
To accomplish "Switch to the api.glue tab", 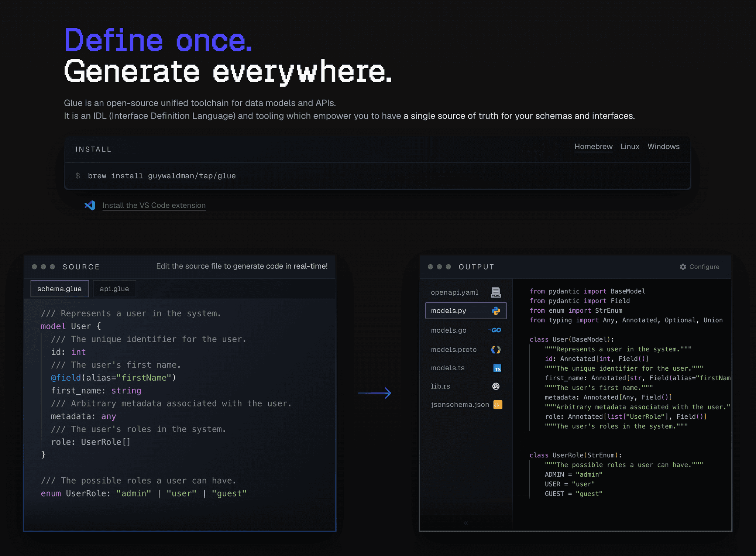I will (x=114, y=289).
